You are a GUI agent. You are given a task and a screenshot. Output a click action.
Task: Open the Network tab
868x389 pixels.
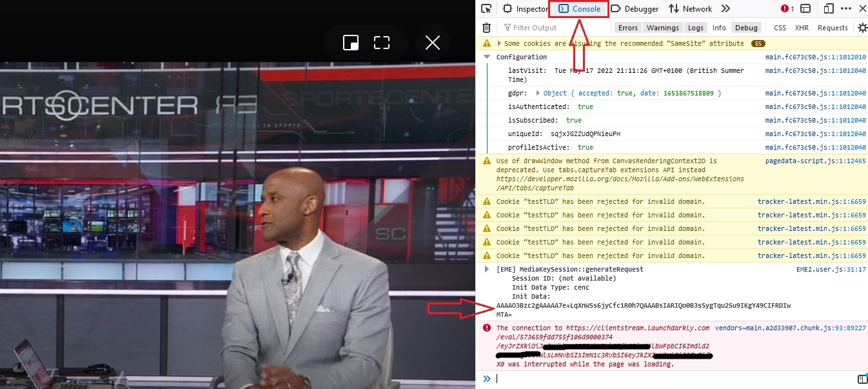[690, 8]
